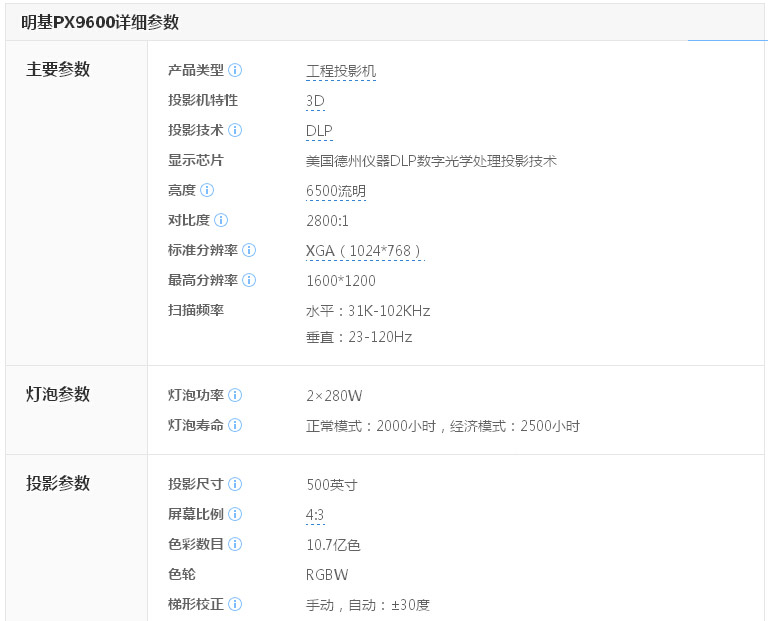Open the 6500流明 brightness link
Screen dimensions: 770x621
336,191
